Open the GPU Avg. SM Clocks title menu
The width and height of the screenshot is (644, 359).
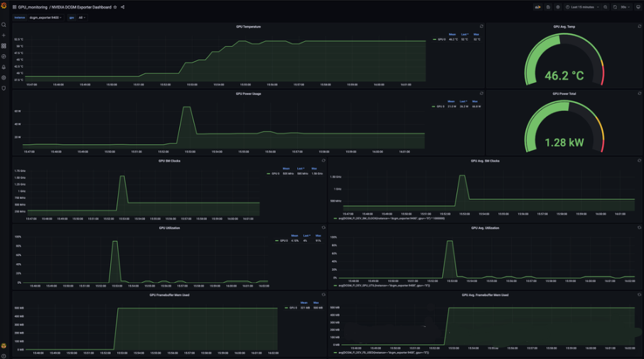[485, 161]
